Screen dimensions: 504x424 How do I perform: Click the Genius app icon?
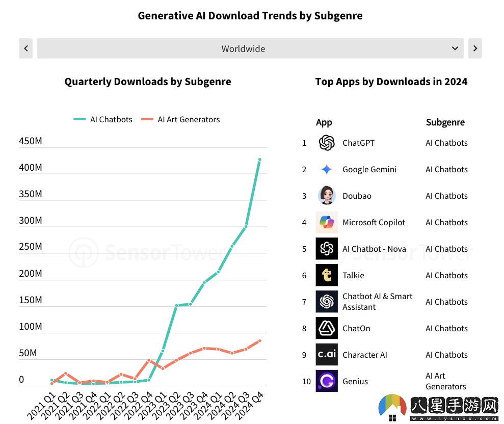(x=327, y=381)
